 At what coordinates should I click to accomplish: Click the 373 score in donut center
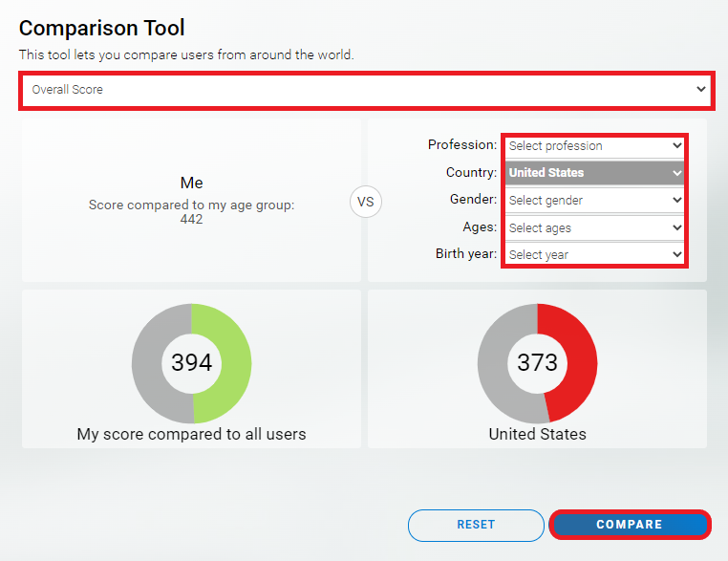(x=537, y=363)
